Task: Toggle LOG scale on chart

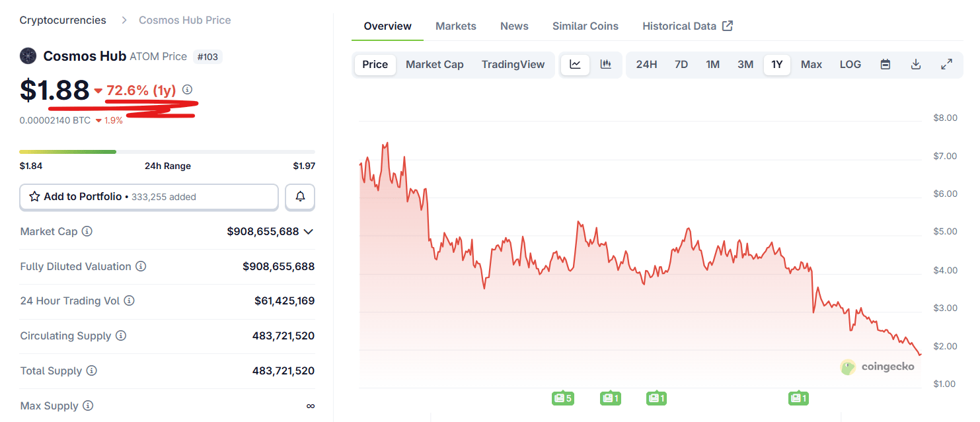Action: pos(850,65)
